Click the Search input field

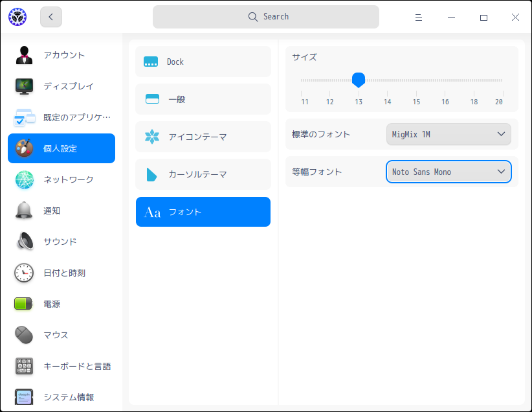click(265, 17)
